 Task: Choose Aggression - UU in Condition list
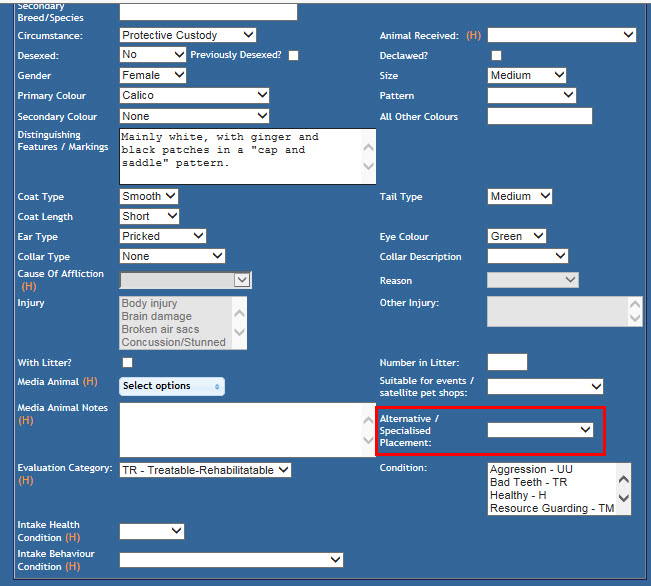click(x=531, y=469)
